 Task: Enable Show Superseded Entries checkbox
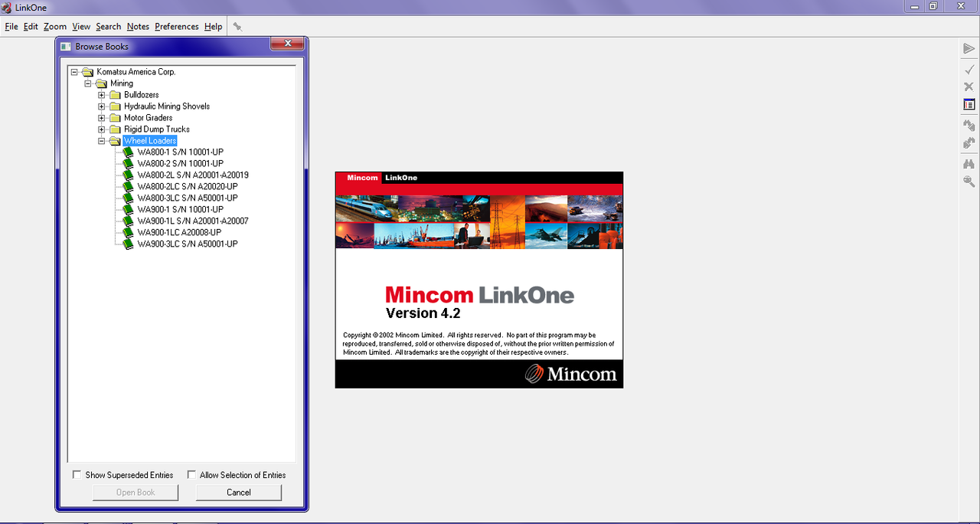pyautogui.click(x=77, y=475)
